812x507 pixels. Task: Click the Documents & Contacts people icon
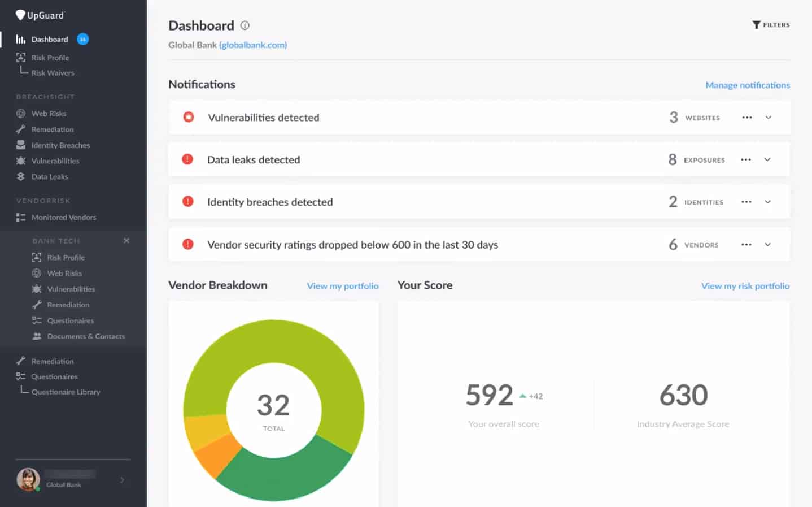[37, 336]
